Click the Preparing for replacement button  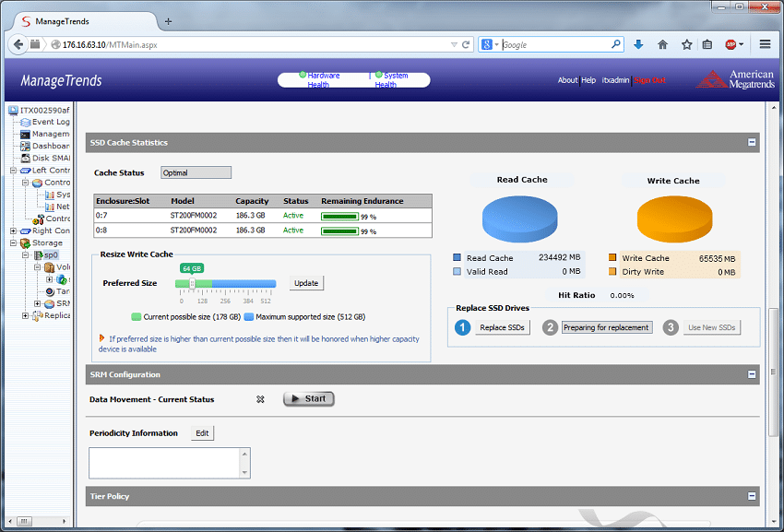(x=607, y=327)
